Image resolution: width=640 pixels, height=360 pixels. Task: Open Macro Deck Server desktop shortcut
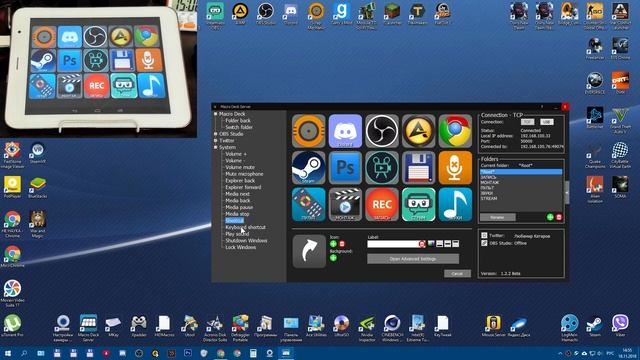point(88,327)
